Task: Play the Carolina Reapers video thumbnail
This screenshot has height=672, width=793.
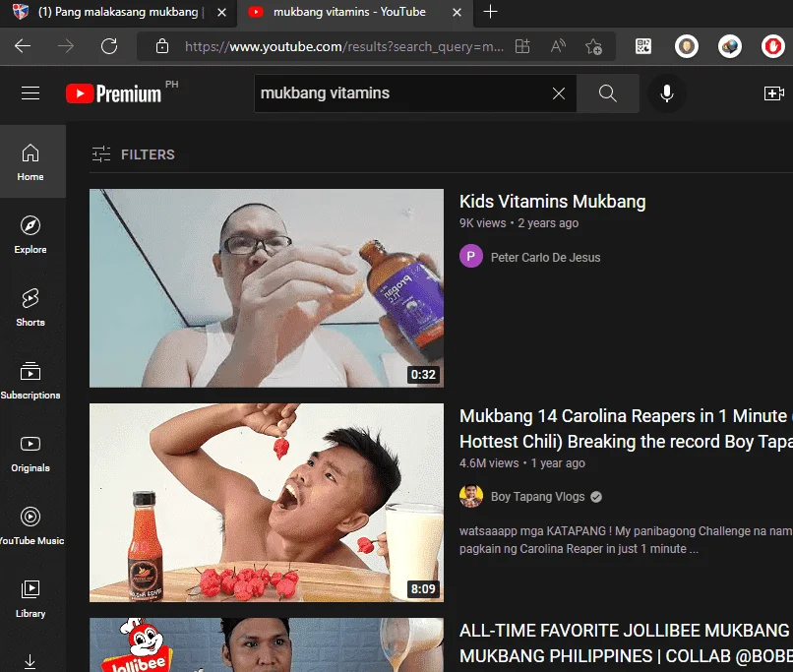Action: pyautogui.click(x=267, y=503)
